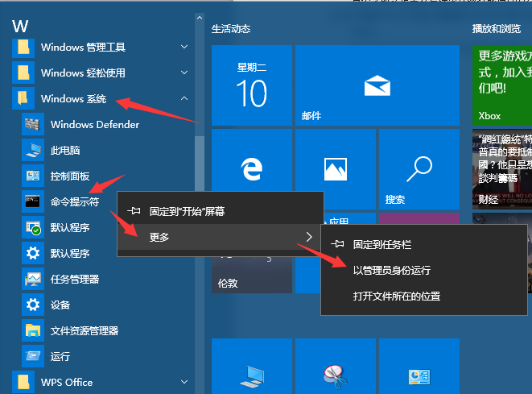Viewport: 532px width, 394px height.
Task: Expand WPS Office chevron
Action: [x=184, y=382]
